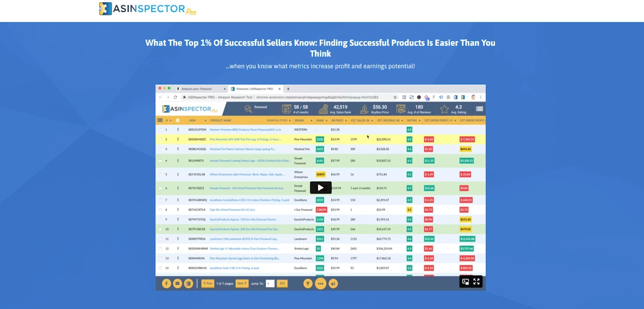Click the search magnifier icon beside firewood

coord(248,109)
